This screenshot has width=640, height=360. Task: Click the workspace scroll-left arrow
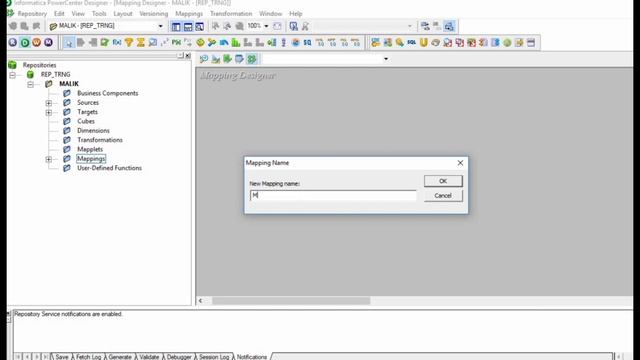(200, 301)
